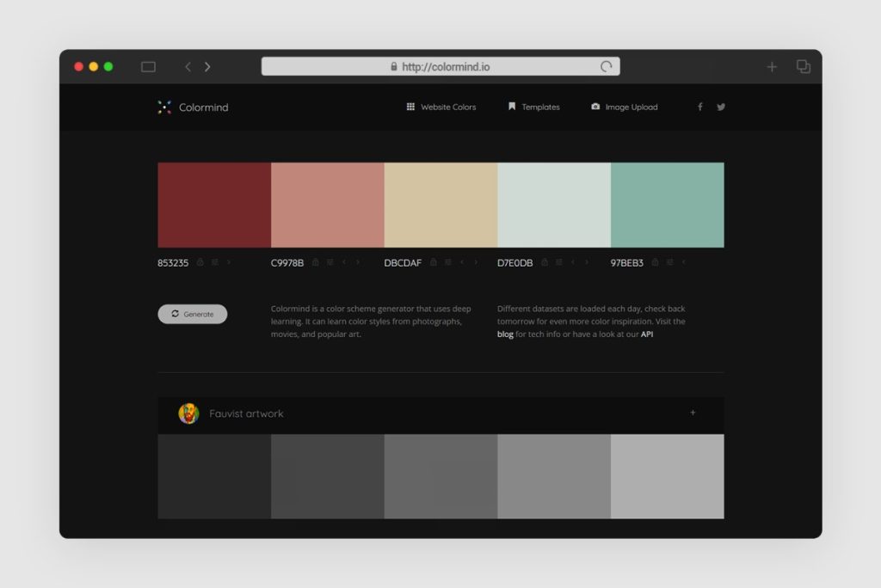This screenshot has width=881, height=588.
Task: Select the salmon pink C9978B swatch
Action: click(x=328, y=205)
